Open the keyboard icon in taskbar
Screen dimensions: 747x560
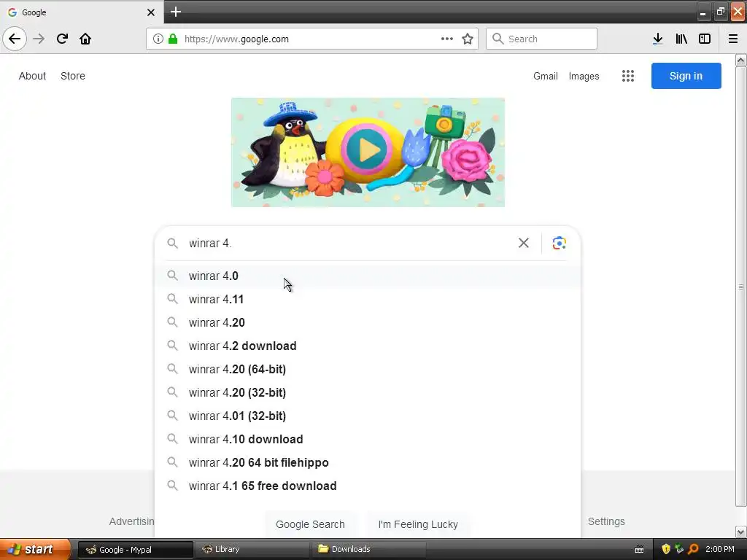[639, 550]
